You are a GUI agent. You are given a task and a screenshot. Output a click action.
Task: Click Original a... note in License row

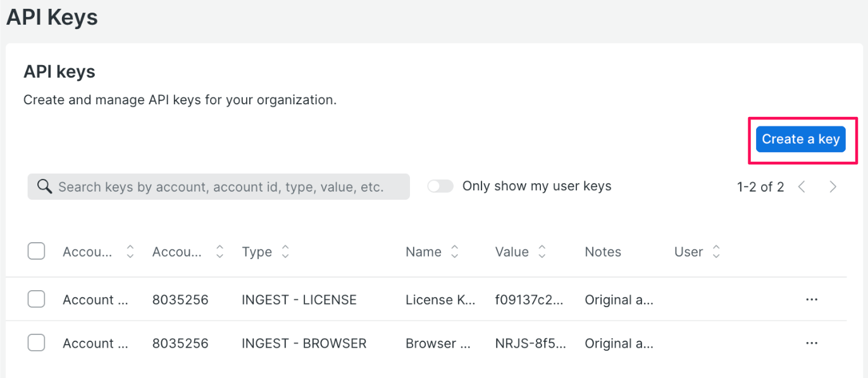pos(619,300)
